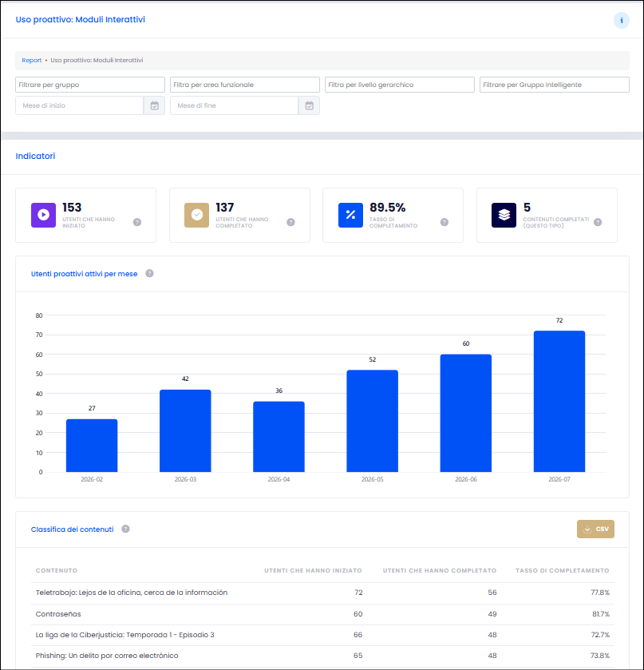This screenshot has width=644, height=670.
Task: Click the 2026-07 bar in the chart
Action: pyautogui.click(x=559, y=401)
